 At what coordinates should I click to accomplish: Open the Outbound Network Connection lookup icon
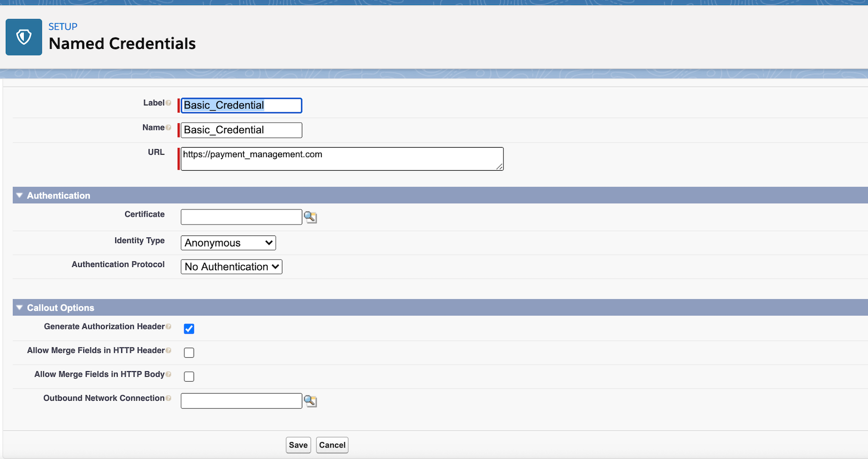310,401
